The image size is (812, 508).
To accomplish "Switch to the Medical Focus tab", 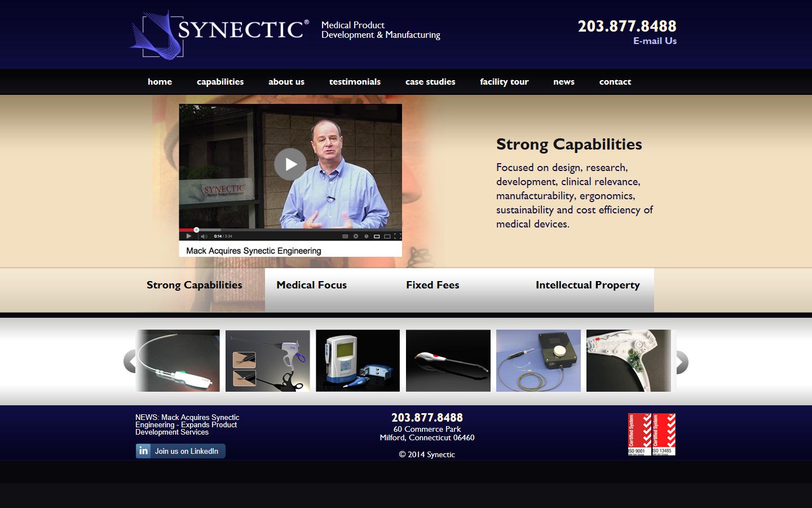I will pyautogui.click(x=312, y=285).
